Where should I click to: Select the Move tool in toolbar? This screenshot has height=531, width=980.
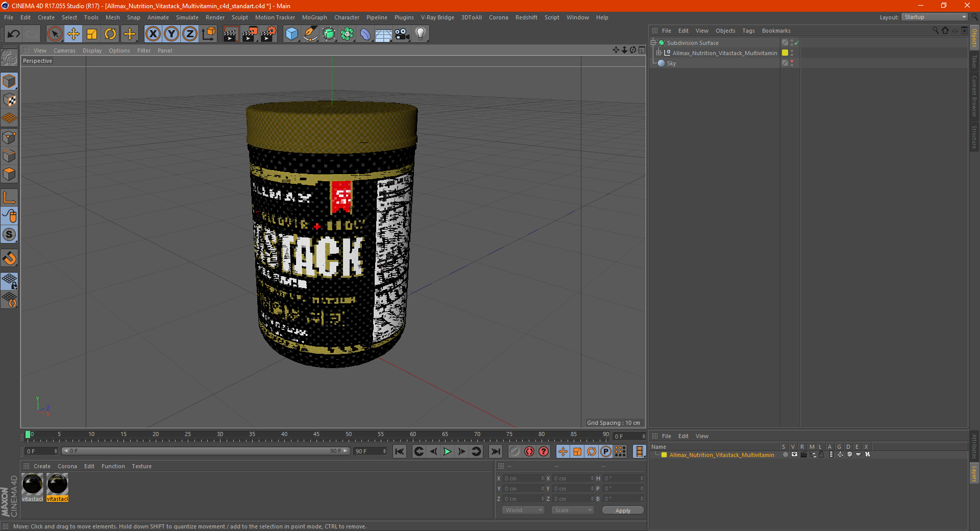click(x=73, y=34)
